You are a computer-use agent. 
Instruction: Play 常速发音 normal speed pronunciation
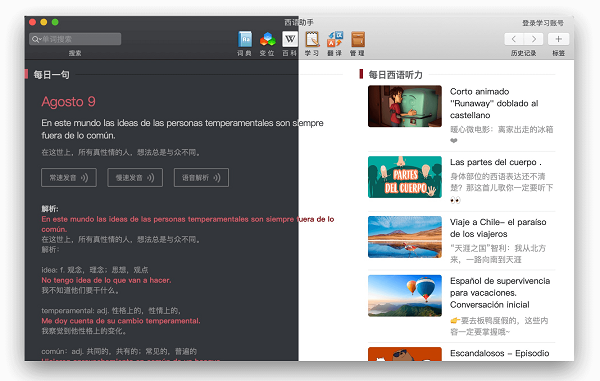coord(69,177)
